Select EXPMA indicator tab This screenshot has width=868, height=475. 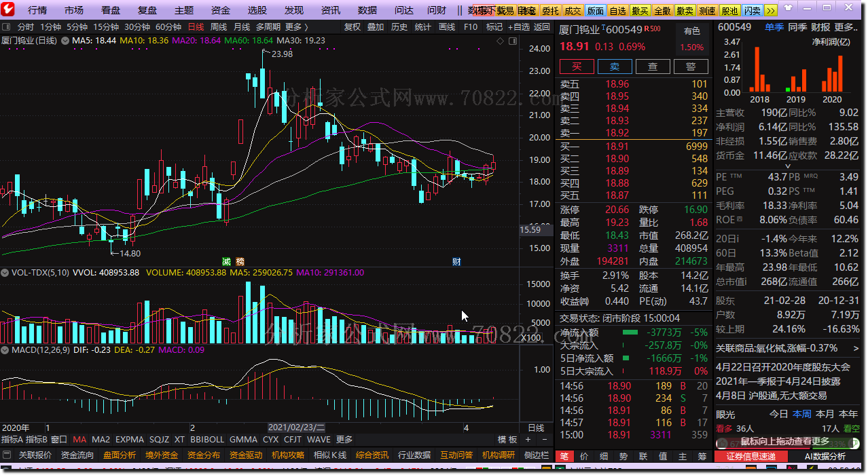click(130, 440)
